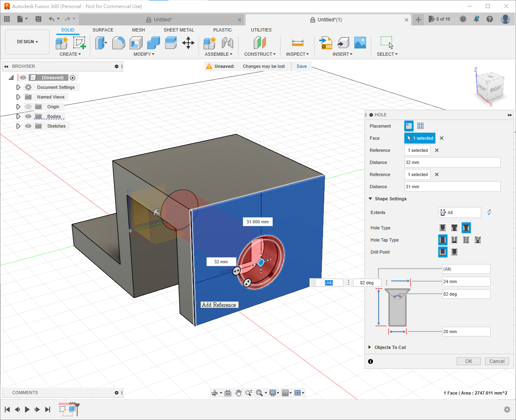Click the Insert Decal image icon
Viewport: 516px width, 420px height.
[360, 42]
